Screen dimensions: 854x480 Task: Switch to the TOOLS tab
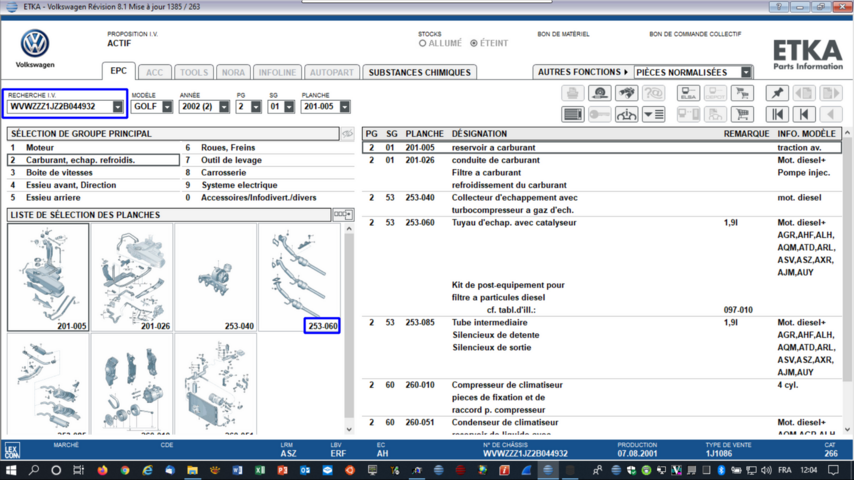194,72
